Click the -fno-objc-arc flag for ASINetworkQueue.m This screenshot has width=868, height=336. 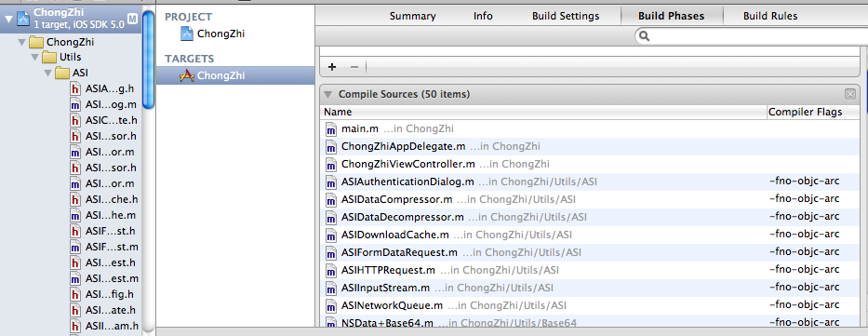click(805, 305)
